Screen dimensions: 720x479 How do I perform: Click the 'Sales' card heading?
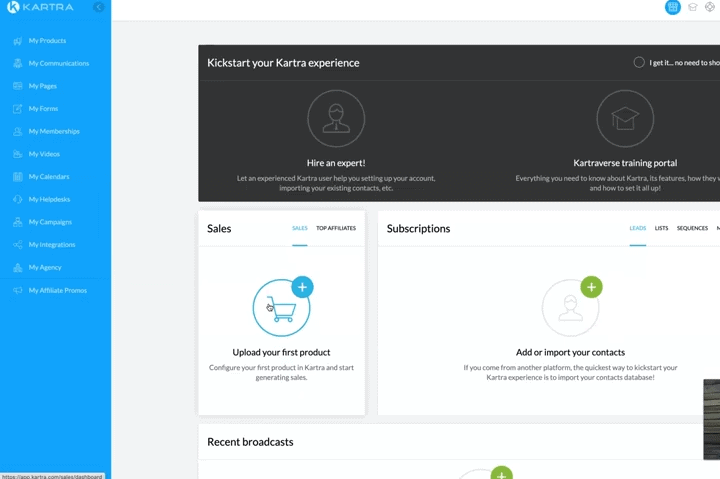(x=219, y=229)
